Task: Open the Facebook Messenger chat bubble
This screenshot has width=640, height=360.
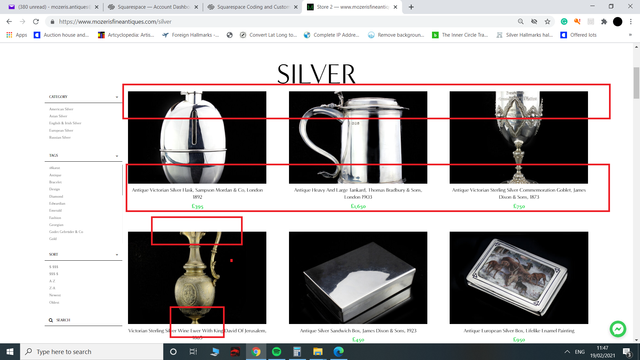Action: pos(618,329)
